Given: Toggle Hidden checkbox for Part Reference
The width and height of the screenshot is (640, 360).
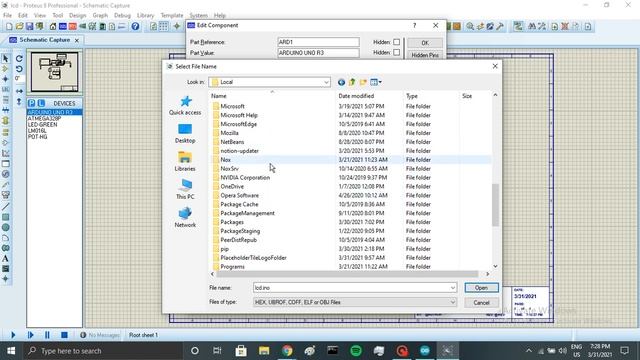Looking at the screenshot, I should pyautogui.click(x=396, y=42).
